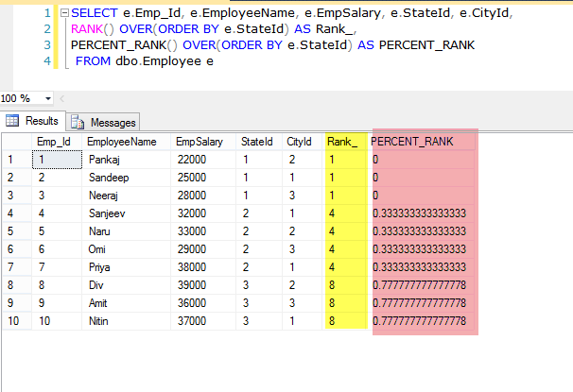Click the Neeraj name cell

[126, 196]
